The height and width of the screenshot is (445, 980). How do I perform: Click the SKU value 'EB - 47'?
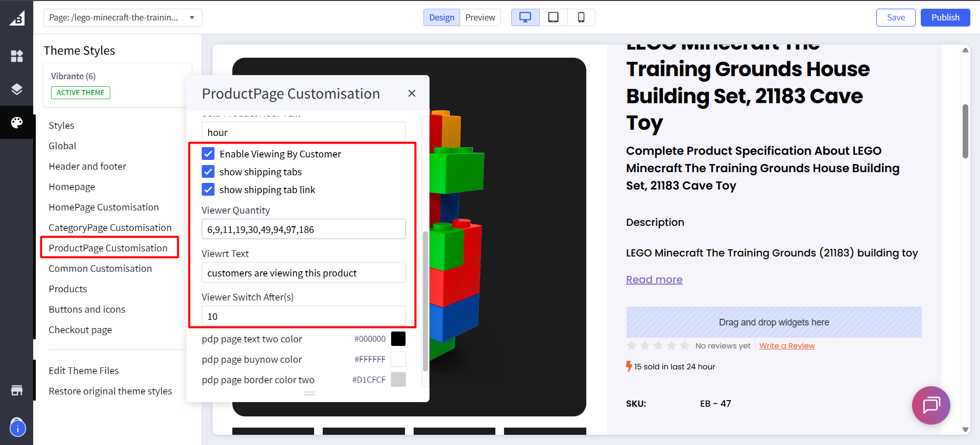[x=715, y=404]
